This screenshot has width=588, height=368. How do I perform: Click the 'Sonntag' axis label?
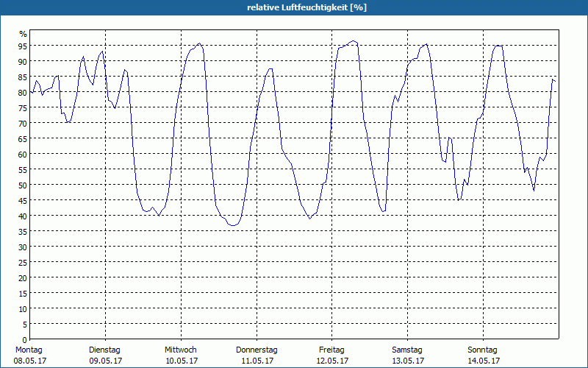pyautogui.click(x=483, y=350)
